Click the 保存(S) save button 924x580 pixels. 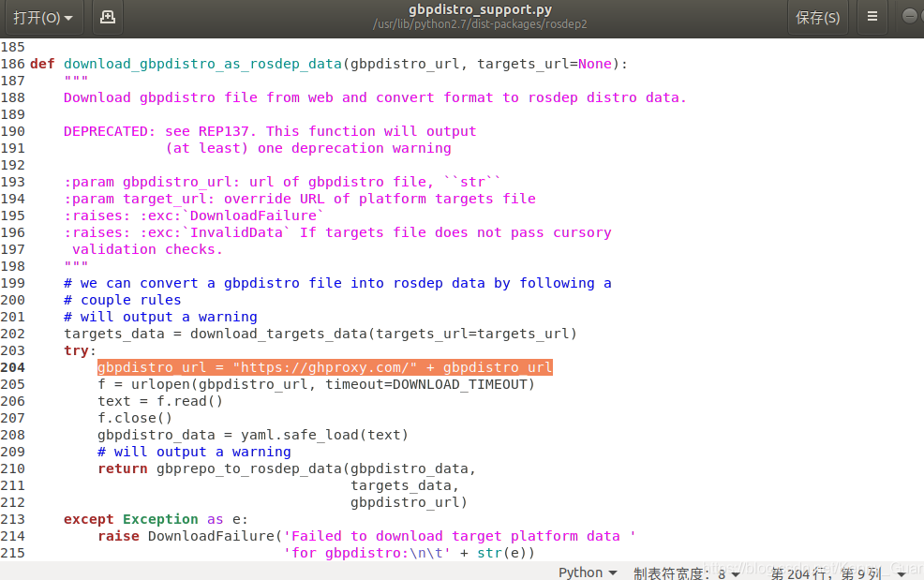coord(817,18)
